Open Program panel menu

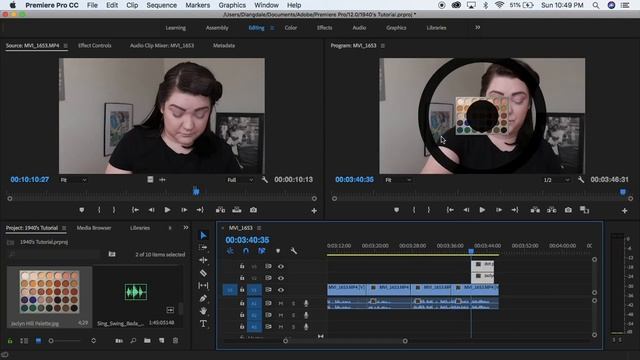point(382,46)
